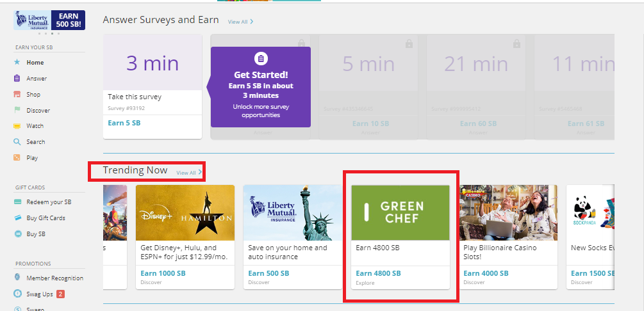Open Sock Panda offer image
644x311 pixels.
pyautogui.click(x=591, y=212)
